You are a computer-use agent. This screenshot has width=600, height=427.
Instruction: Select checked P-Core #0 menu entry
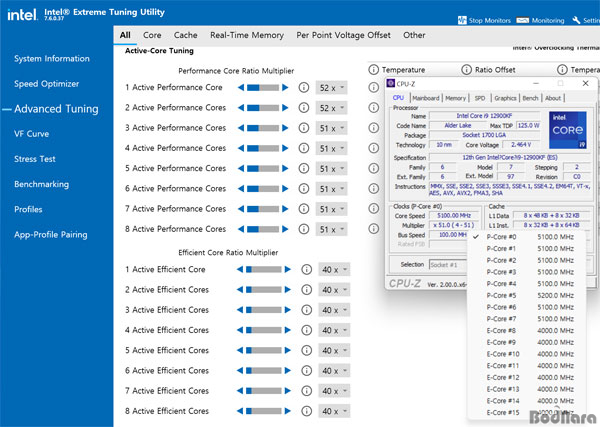click(x=527, y=237)
